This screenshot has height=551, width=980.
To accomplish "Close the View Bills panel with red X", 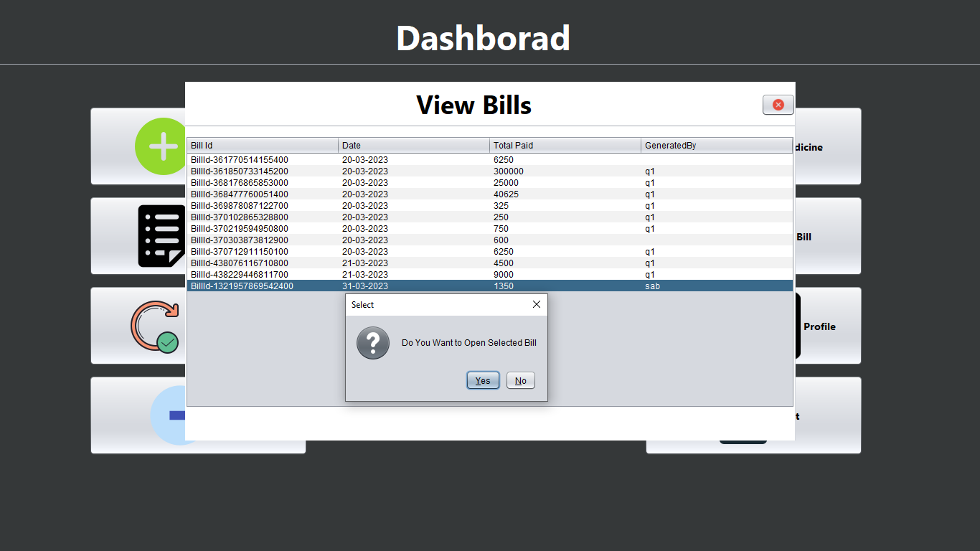I will pyautogui.click(x=778, y=105).
